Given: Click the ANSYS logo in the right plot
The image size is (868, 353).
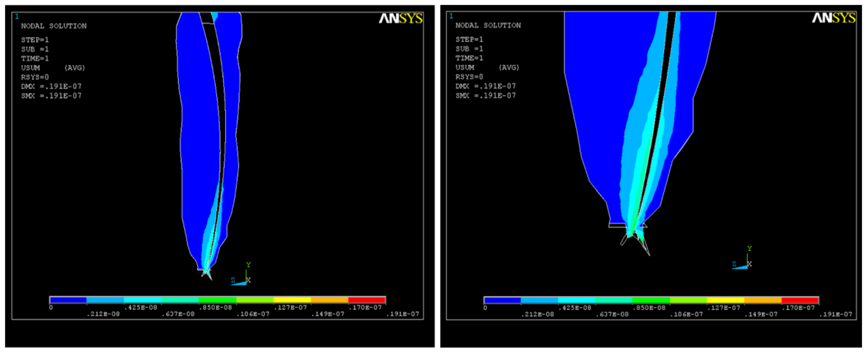Looking at the screenshot, I should click(834, 18).
